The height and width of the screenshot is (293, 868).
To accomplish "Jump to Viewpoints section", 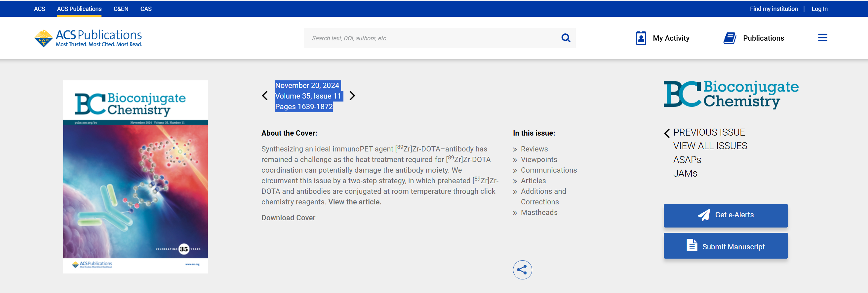I will pos(539,159).
